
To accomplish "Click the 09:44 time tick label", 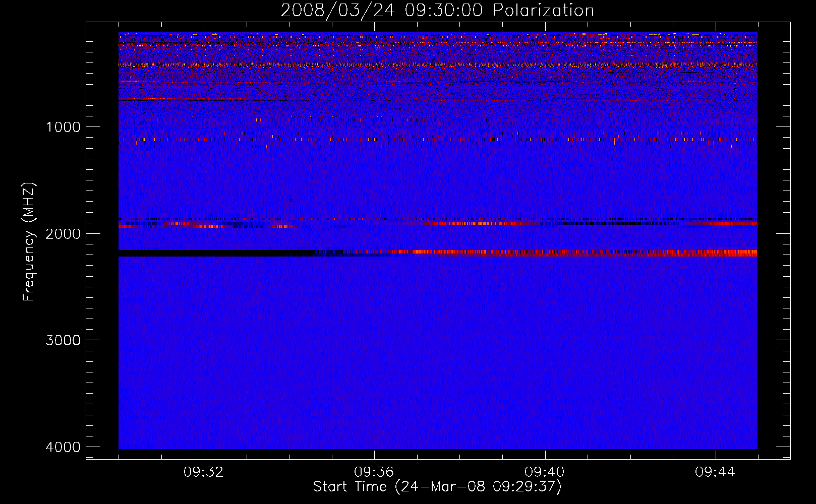I will [715, 472].
